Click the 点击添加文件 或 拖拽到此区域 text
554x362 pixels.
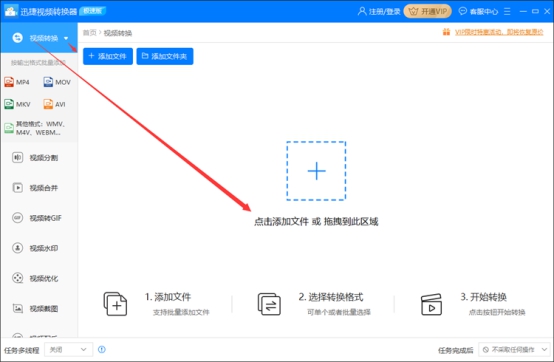point(316,221)
